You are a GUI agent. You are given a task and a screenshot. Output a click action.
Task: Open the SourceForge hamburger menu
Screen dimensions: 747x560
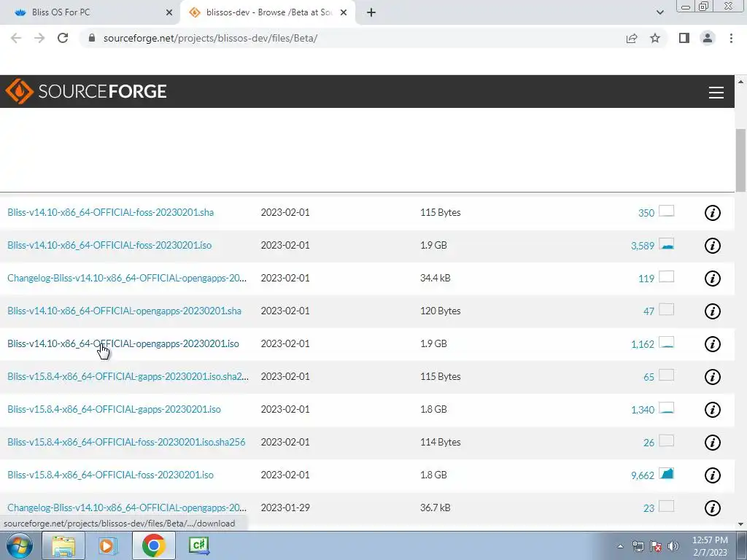click(716, 93)
